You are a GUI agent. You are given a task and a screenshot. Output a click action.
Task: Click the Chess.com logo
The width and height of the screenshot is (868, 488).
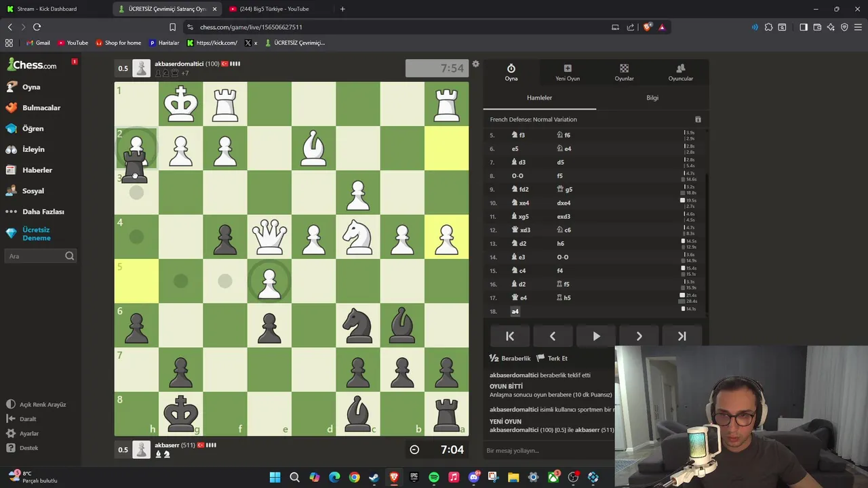pyautogui.click(x=32, y=65)
